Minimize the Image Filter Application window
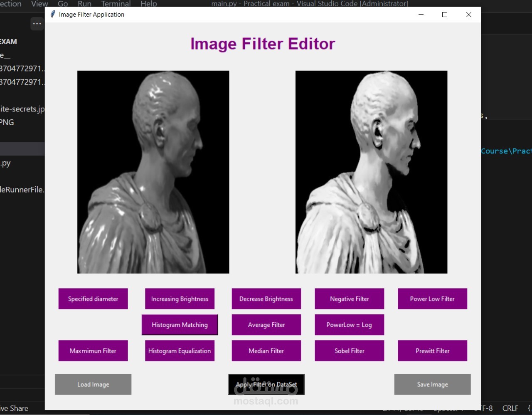This screenshot has height=415, width=532. click(421, 15)
